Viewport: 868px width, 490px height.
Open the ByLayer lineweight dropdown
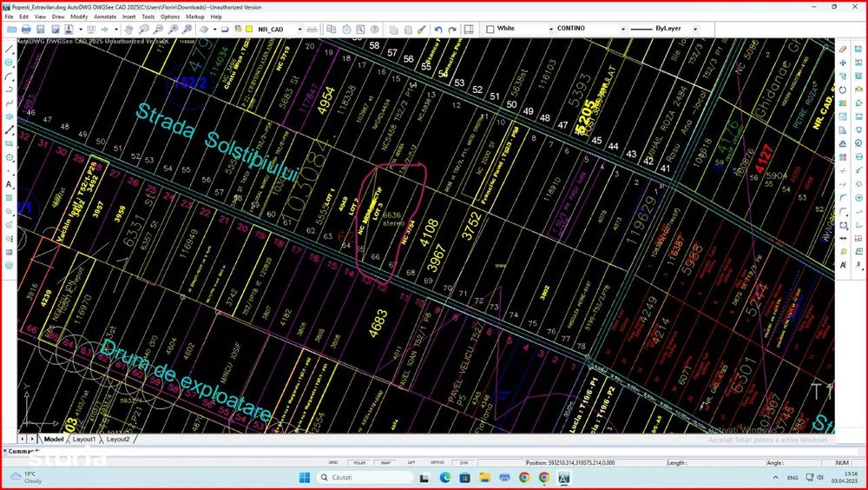[695, 29]
